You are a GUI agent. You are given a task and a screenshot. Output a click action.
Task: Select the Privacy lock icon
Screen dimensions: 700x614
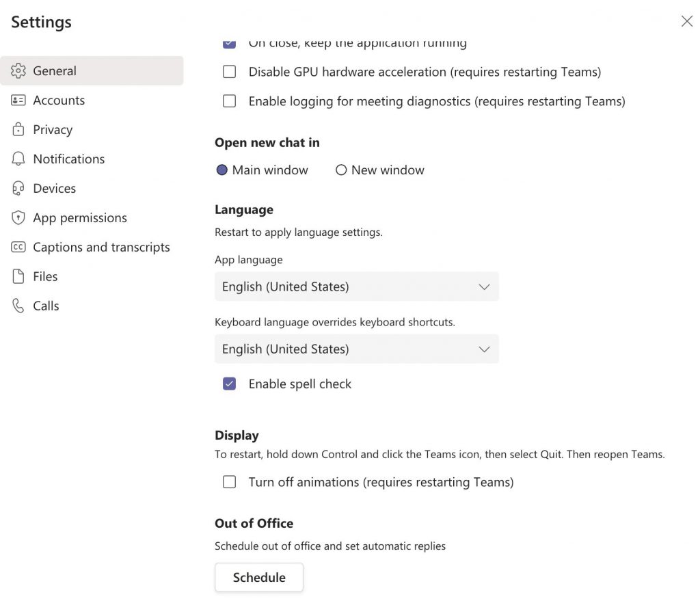pos(19,129)
